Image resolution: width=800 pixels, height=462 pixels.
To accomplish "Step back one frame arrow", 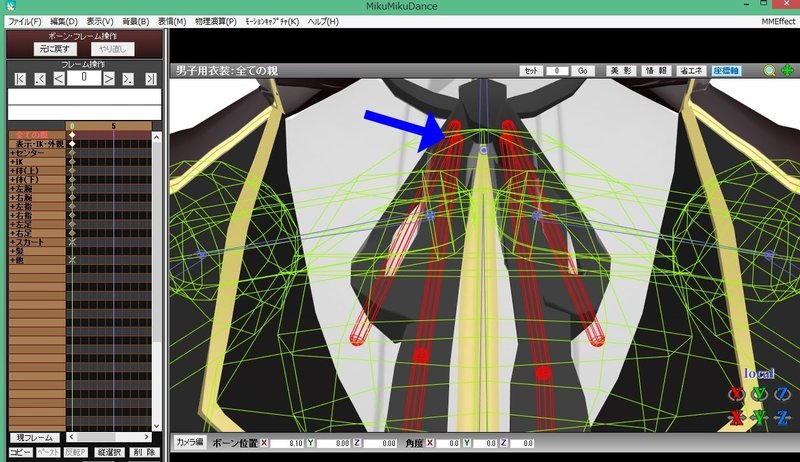I will 59,79.
